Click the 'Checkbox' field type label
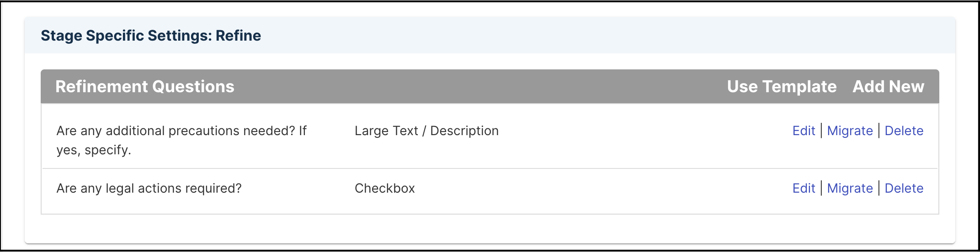This screenshot has height=252, width=980. tap(384, 188)
